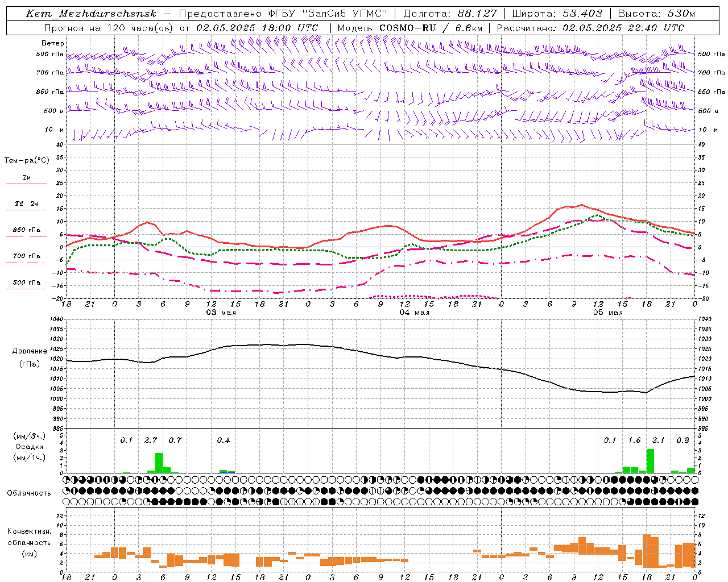This screenshot has height=582, width=728.
Task: Click the Тем-ра(°C) axis label
Action: [27, 160]
